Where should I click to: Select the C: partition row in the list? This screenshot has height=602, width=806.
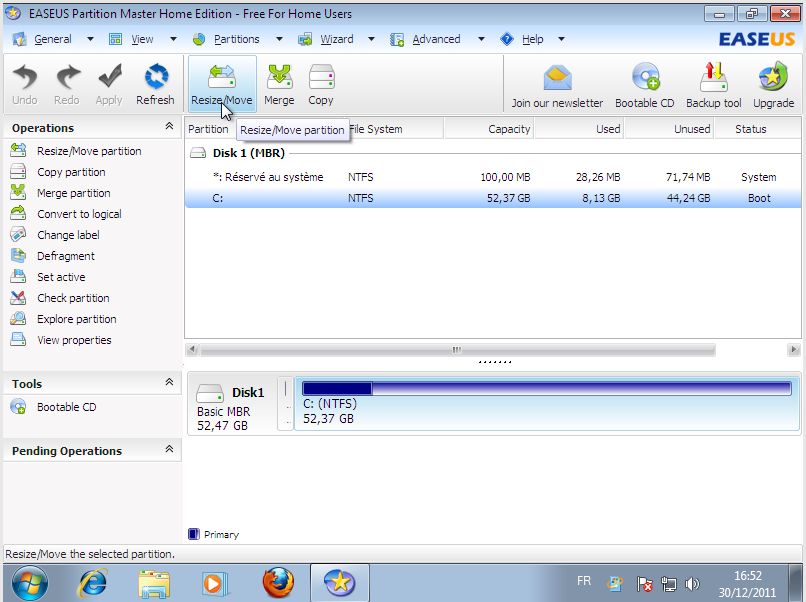coord(493,198)
